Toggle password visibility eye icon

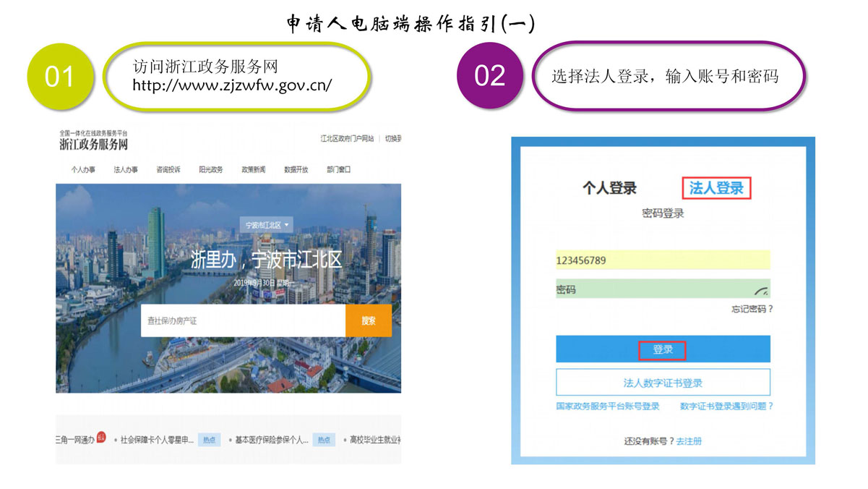pyautogui.click(x=761, y=291)
